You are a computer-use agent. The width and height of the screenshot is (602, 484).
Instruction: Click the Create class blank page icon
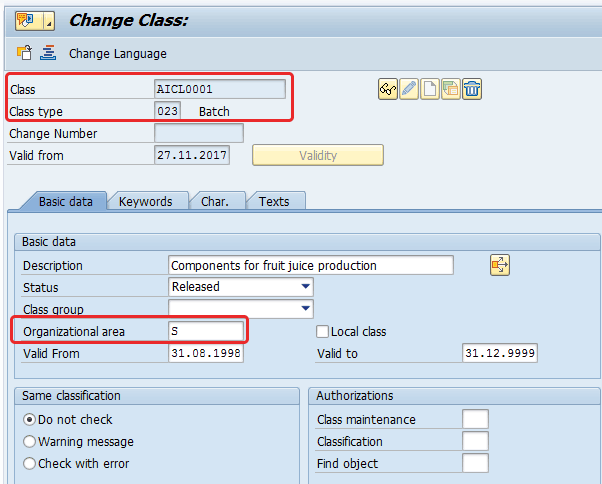coord(430,90)
